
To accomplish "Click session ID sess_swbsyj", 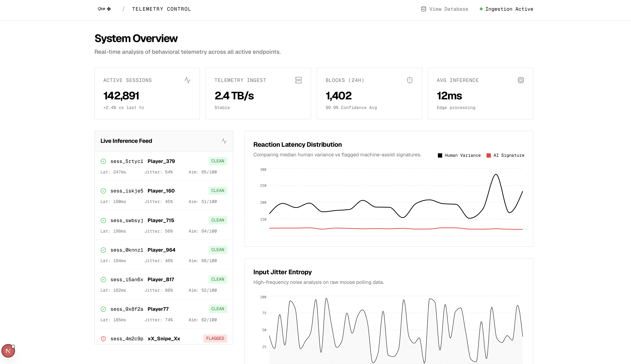I will pos(127,220).
